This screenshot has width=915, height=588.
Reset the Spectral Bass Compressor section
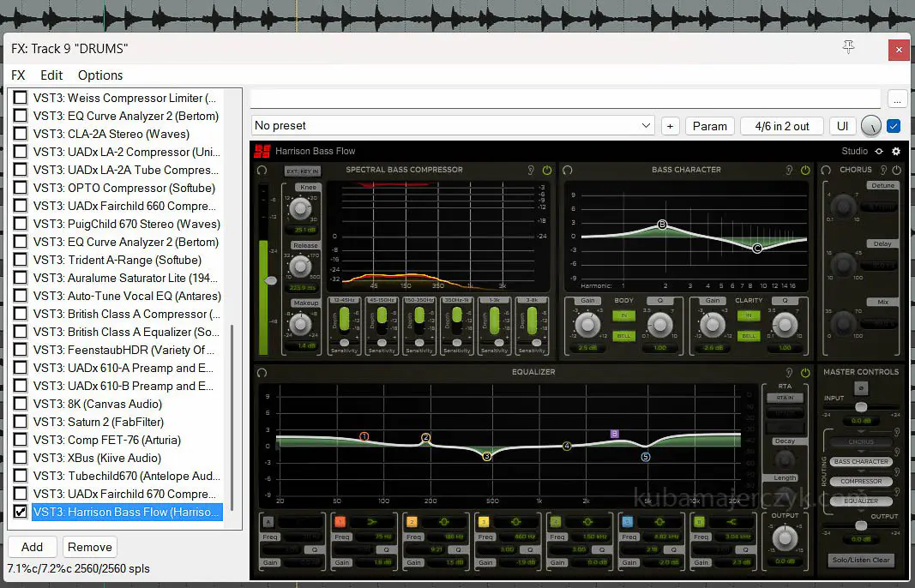(262, 170)
